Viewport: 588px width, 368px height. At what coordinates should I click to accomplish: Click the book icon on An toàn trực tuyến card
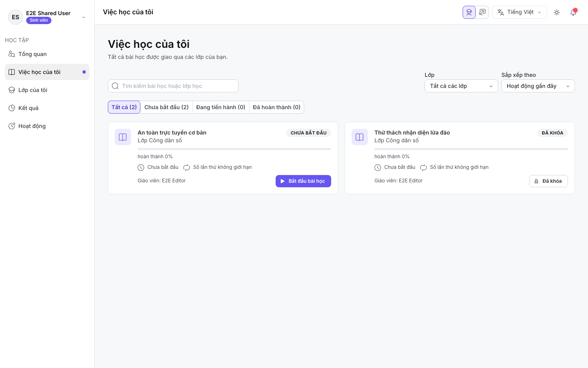(x=123, y=137)
